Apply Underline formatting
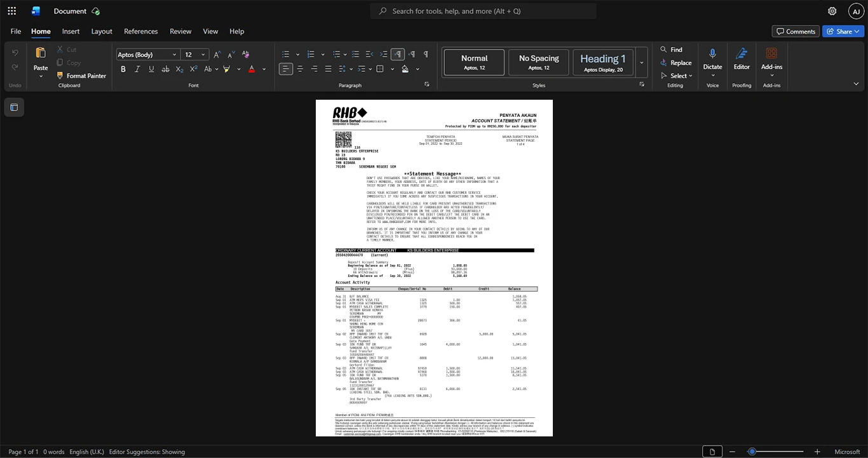Image resolution: width=868 pixels, height=458 pixels. pyautogui.click(x=151, y=69)
